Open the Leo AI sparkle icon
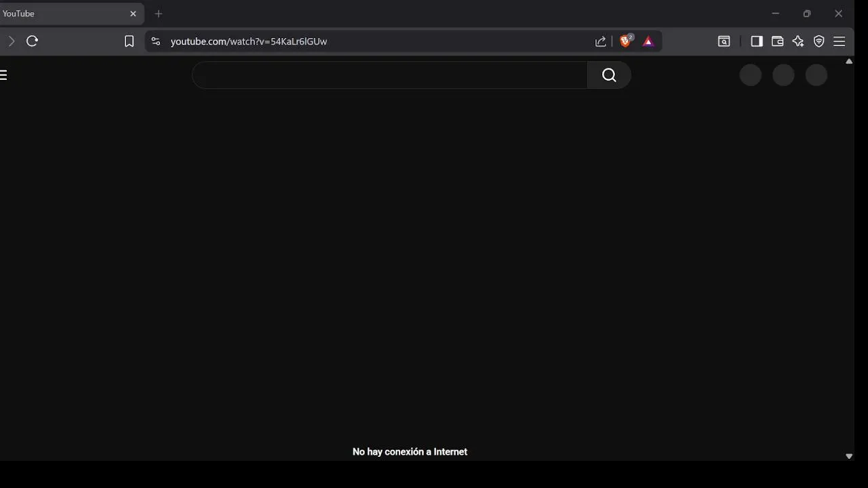Screen dimensions: 868x488 click(798, 41)
